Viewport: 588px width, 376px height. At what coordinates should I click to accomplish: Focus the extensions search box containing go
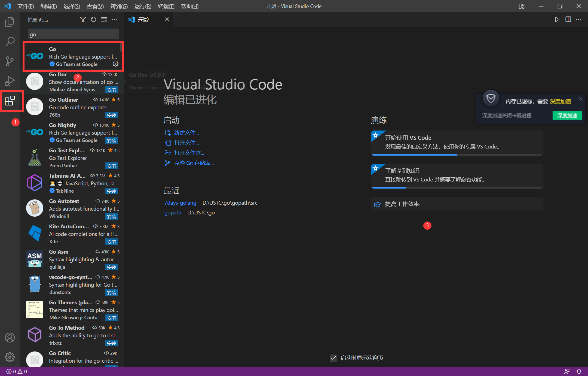point(73,34)
